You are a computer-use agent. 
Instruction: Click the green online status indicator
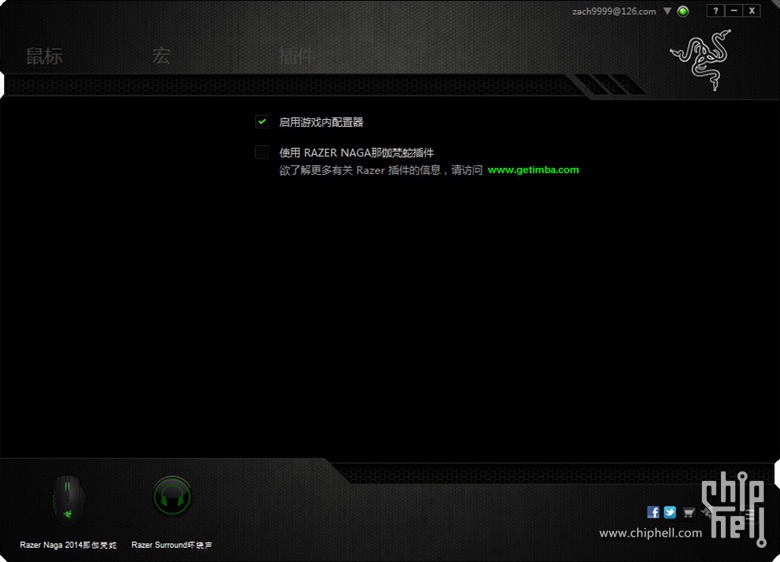pyautogui.click(x=683, y=11)
